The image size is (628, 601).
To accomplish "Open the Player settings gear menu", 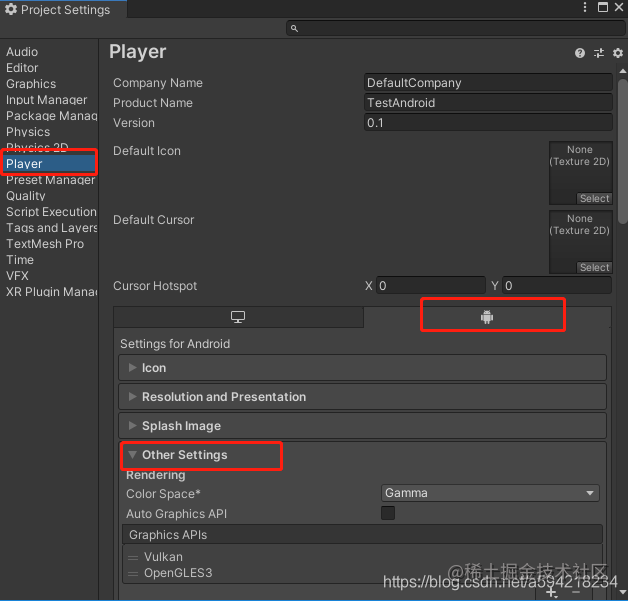I will pos(618,53).
